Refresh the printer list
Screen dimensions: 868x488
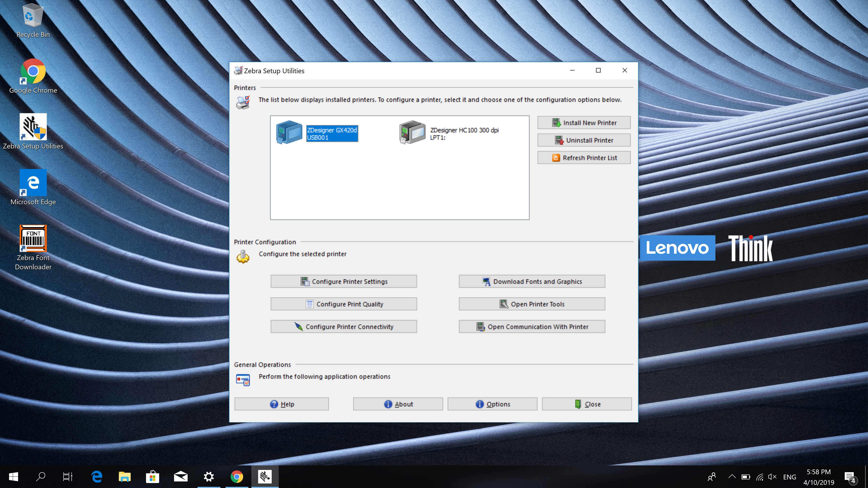[x=584, y=158]
